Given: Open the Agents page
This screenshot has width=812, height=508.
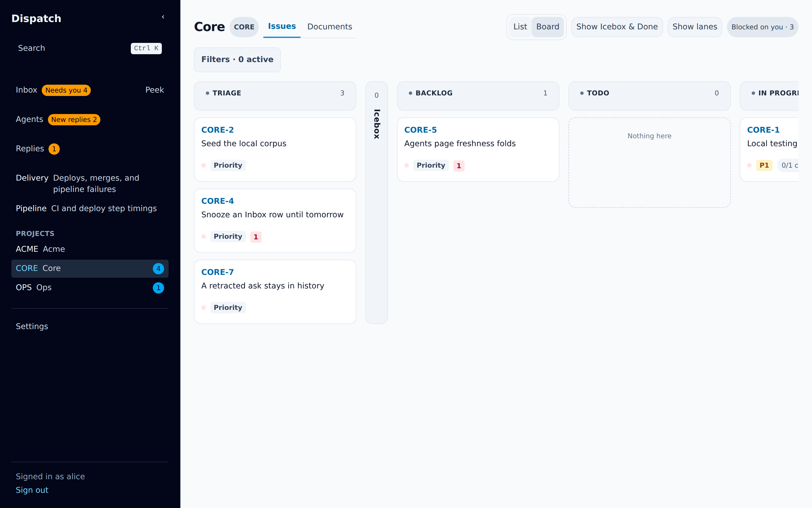Looking at the screenshot, I should pyautogui.click(x=30, y=119).
